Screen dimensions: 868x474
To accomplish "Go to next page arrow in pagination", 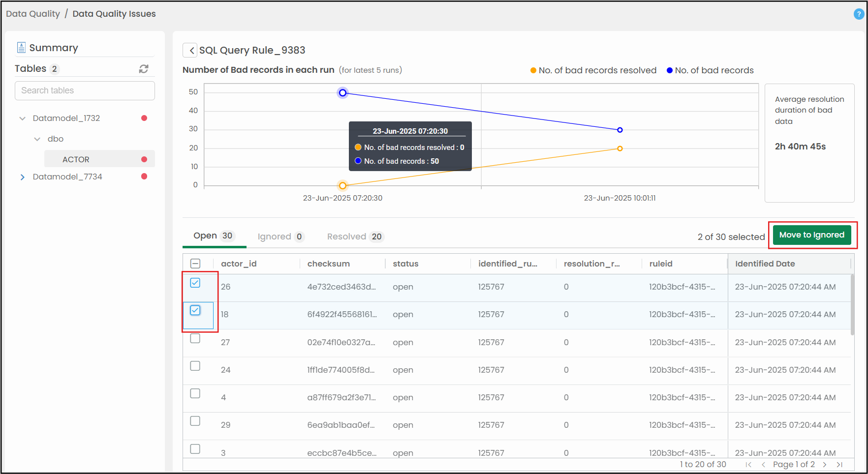I will pos(825,464).
